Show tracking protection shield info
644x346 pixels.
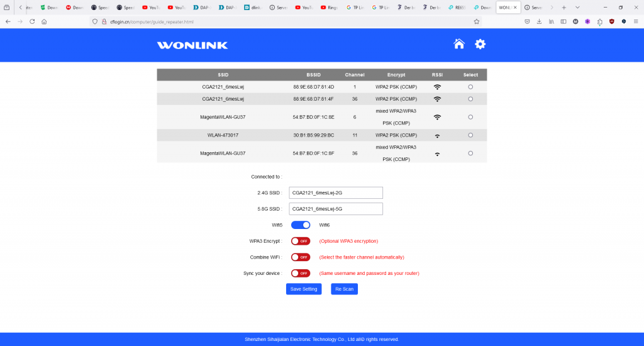click(95, 22)
